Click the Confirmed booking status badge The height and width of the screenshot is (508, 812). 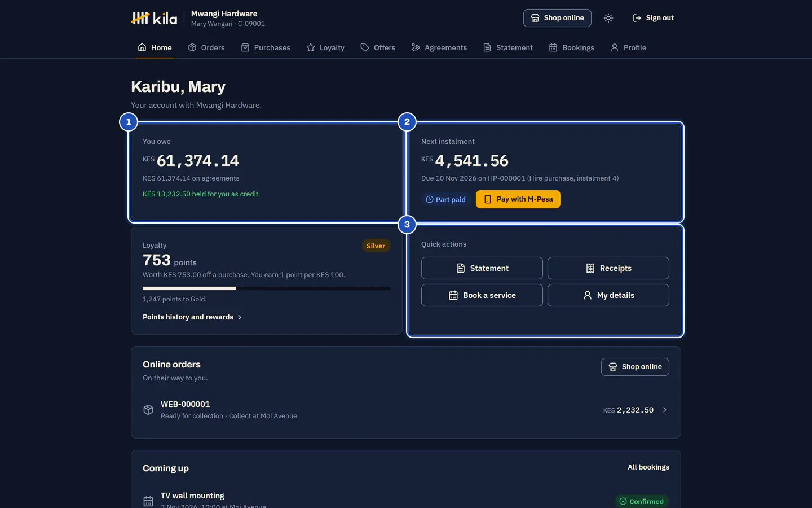tap(642, 501)
